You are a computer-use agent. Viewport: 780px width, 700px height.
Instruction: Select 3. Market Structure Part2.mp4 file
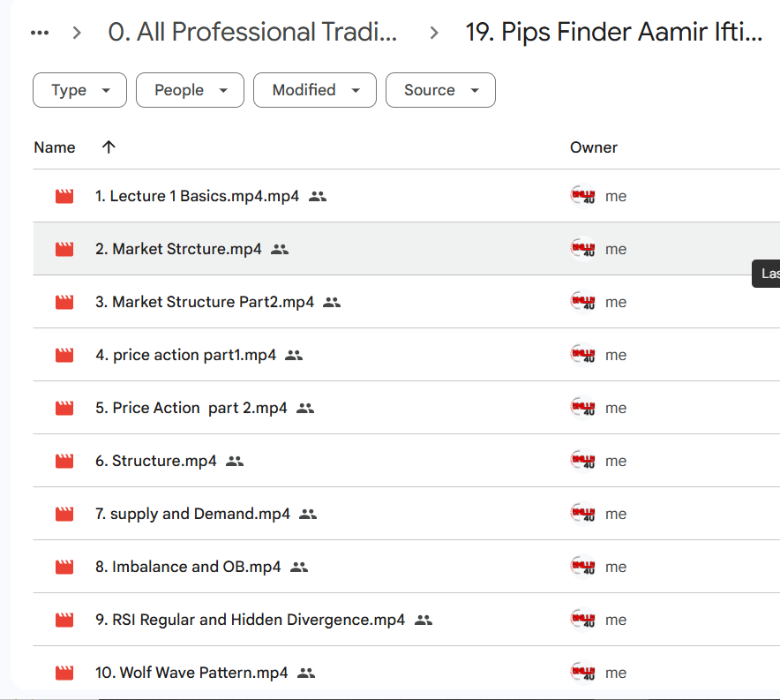(x=205, y=302)
